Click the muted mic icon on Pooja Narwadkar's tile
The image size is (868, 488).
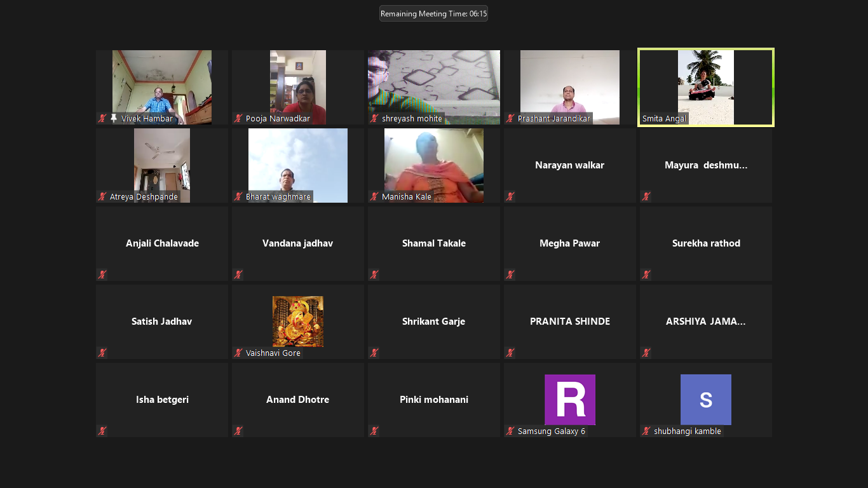click(238, 119)
